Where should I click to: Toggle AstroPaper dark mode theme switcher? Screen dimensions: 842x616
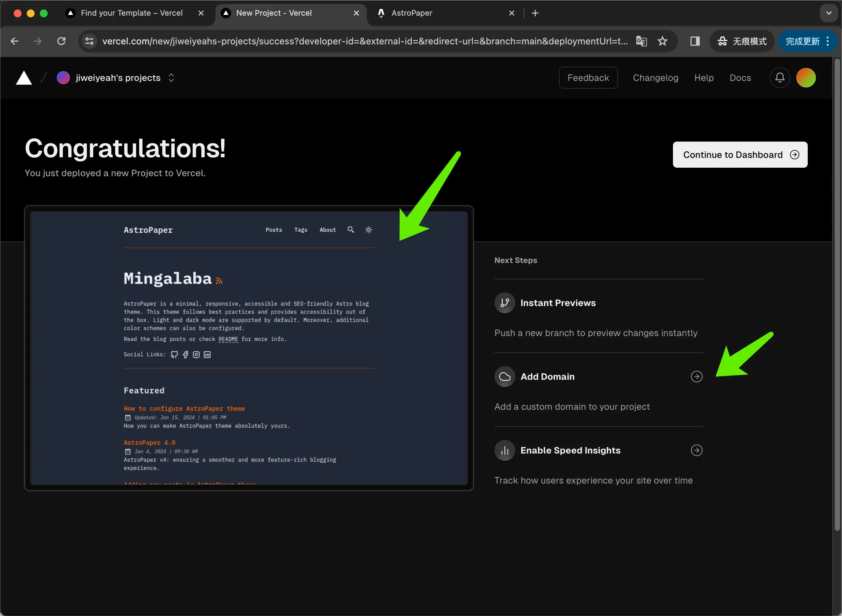369,229
